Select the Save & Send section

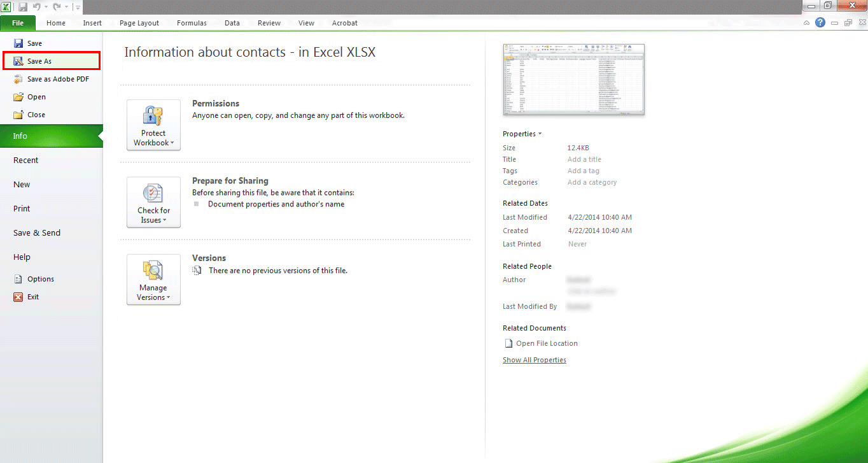(x=52, y=232)
